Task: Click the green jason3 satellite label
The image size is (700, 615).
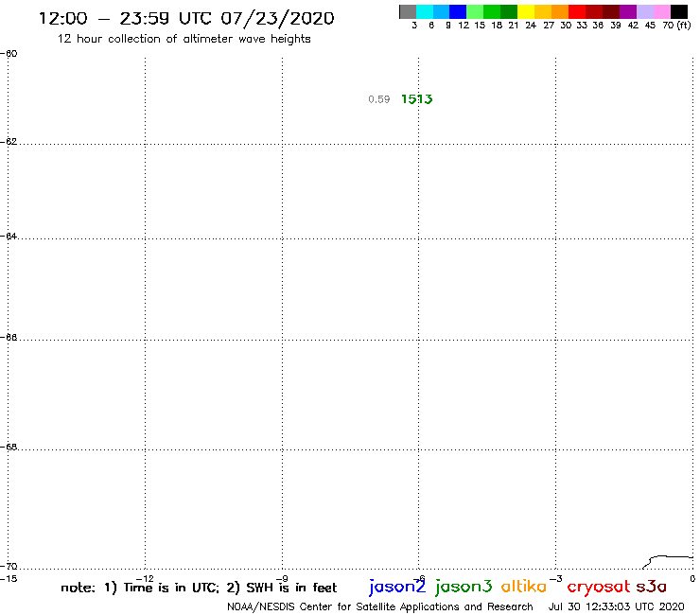Action: coord(464,587)
